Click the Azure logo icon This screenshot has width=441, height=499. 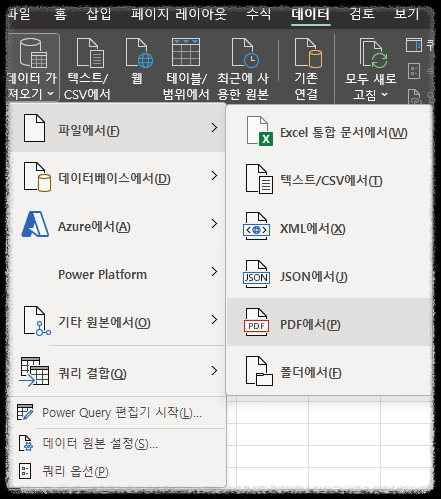(35, 224)
